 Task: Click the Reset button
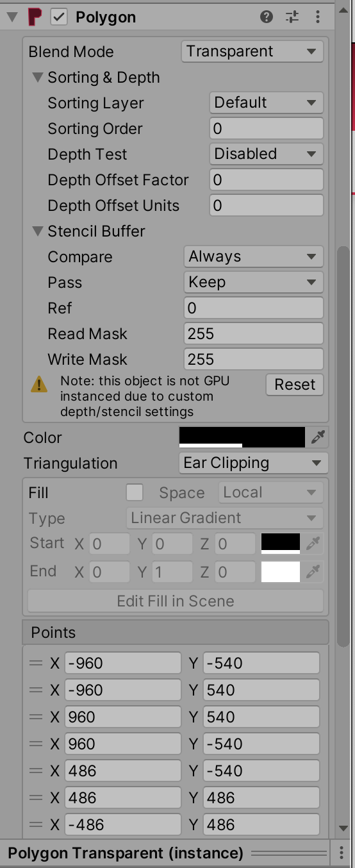pos(295,385)
